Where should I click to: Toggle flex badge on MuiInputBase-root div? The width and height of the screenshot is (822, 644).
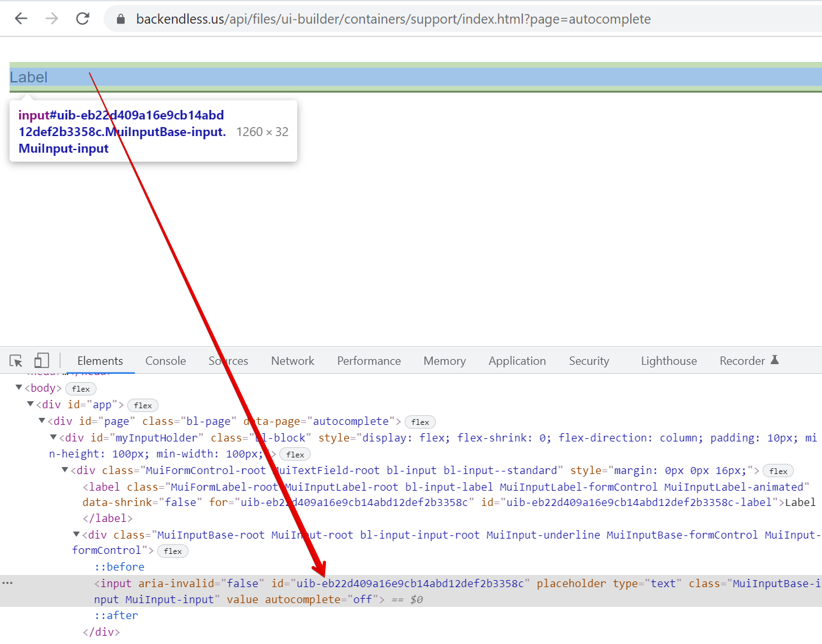[x=173, y=551]
